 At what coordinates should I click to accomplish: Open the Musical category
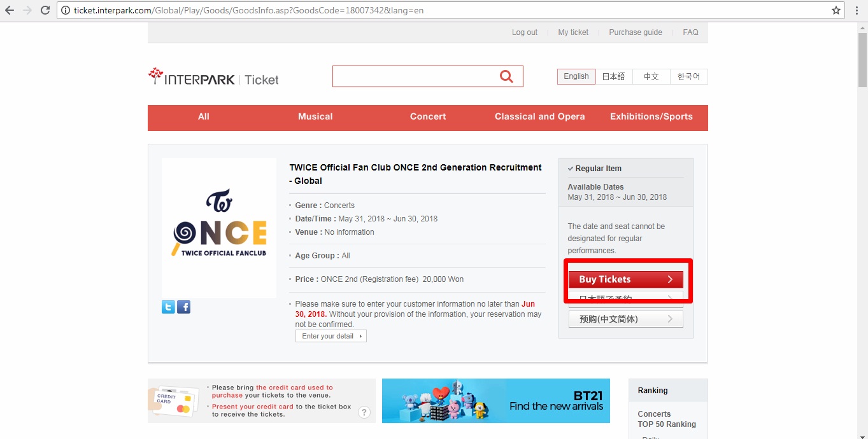315,116
